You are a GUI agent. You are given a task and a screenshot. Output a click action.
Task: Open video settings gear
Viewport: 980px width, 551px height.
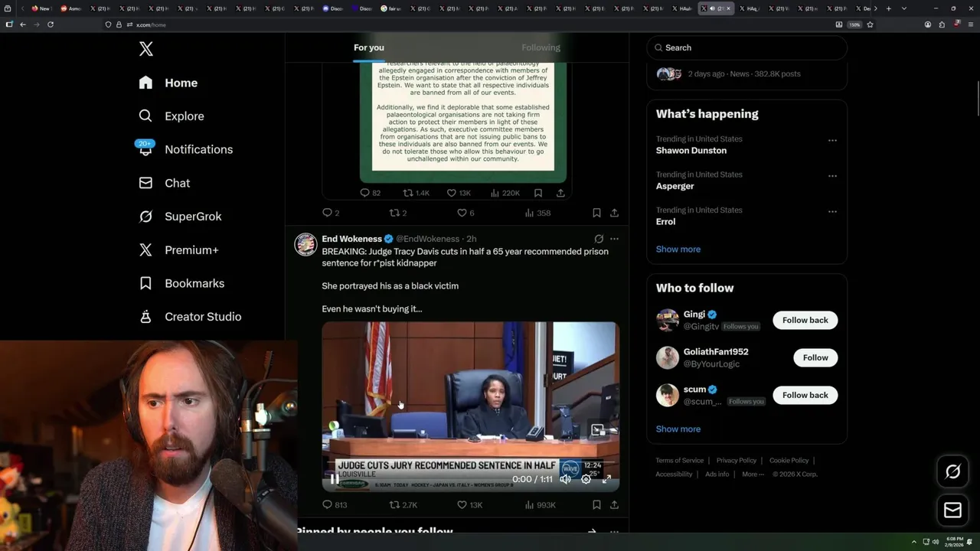(586, 479)
